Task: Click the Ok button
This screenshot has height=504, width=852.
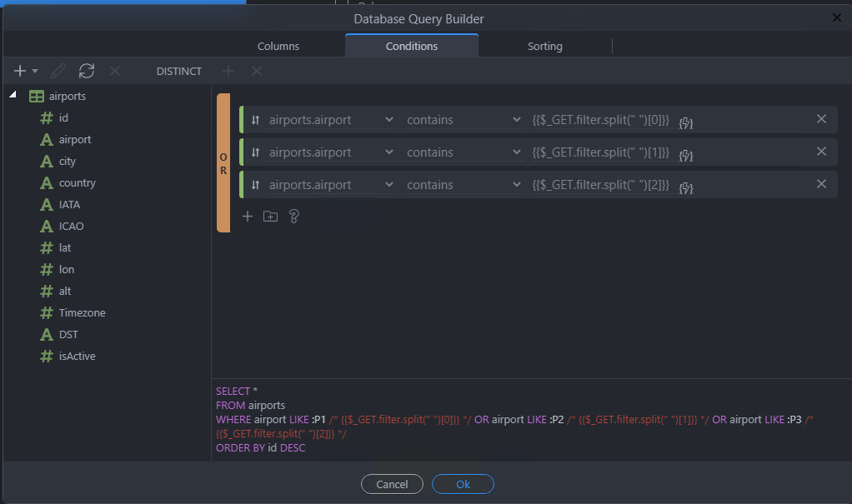Action: (x=463, y=484)
